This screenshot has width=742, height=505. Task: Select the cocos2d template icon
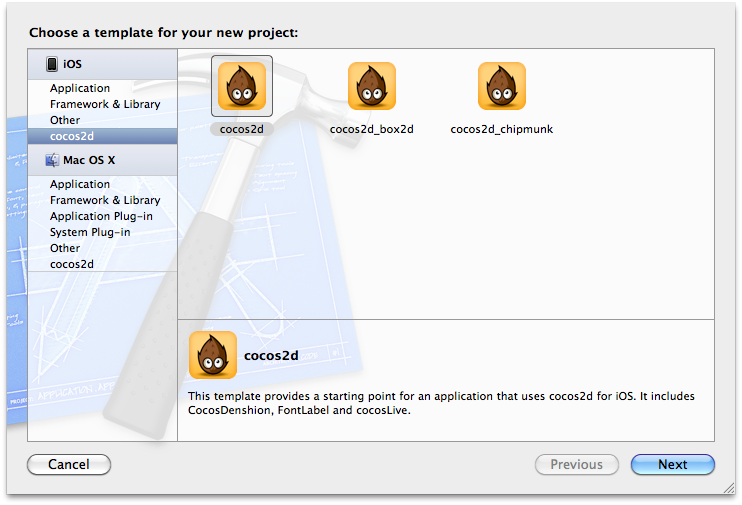[x=241, y=85]
